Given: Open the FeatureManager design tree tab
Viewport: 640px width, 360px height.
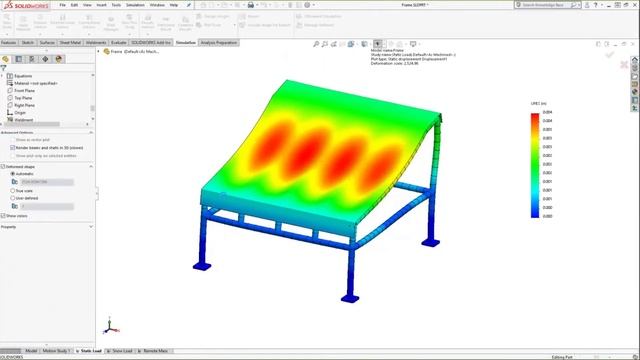Looking at the screenshot, I should (6, 59).
